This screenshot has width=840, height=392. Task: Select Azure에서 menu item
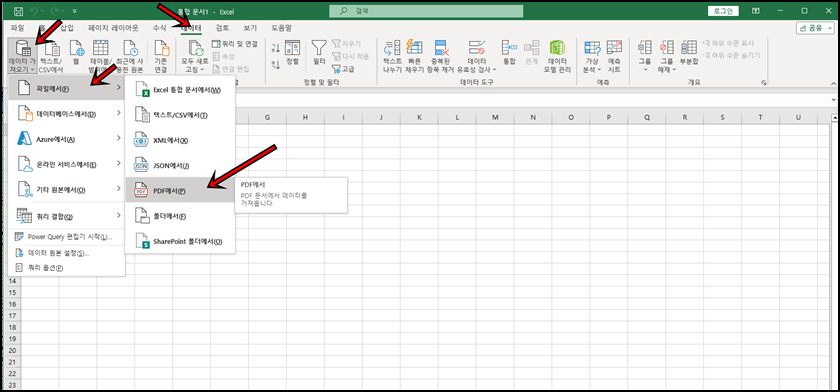[66, 139]
